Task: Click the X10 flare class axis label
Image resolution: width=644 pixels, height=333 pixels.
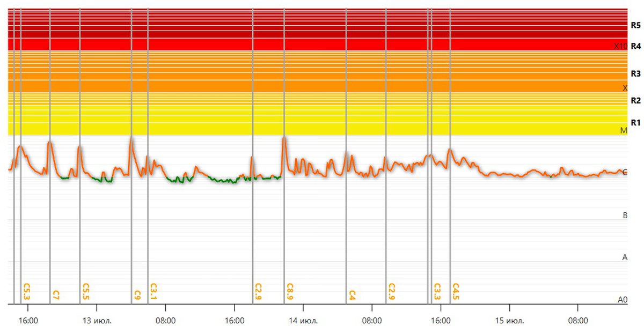Action: 620,46
